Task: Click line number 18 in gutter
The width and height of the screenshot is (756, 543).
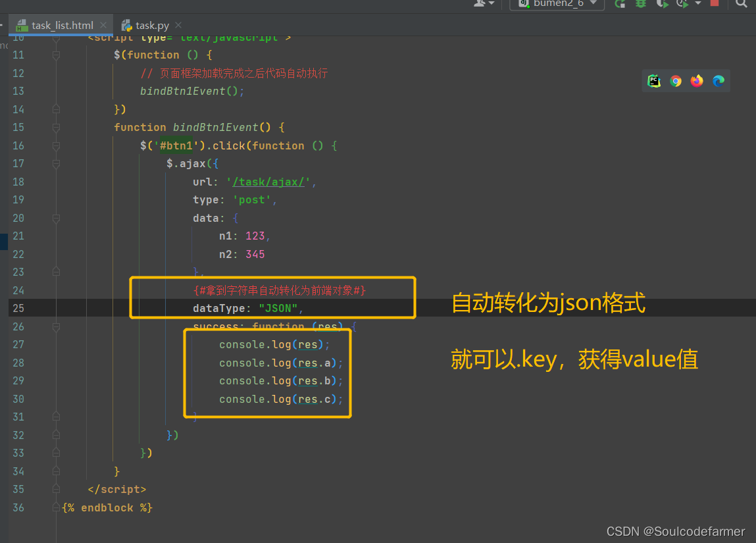Action: pyautogui.click(x=18, y=182)
